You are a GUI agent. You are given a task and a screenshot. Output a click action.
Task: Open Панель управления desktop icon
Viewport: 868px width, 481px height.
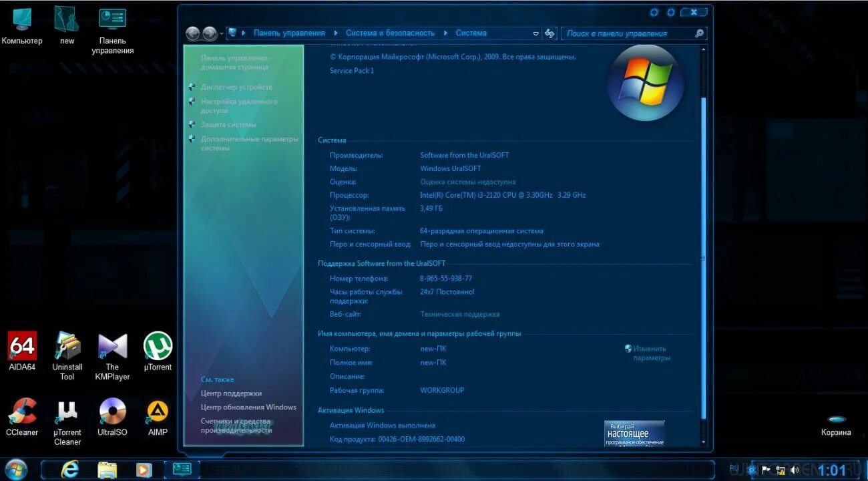tap(113, 30)
